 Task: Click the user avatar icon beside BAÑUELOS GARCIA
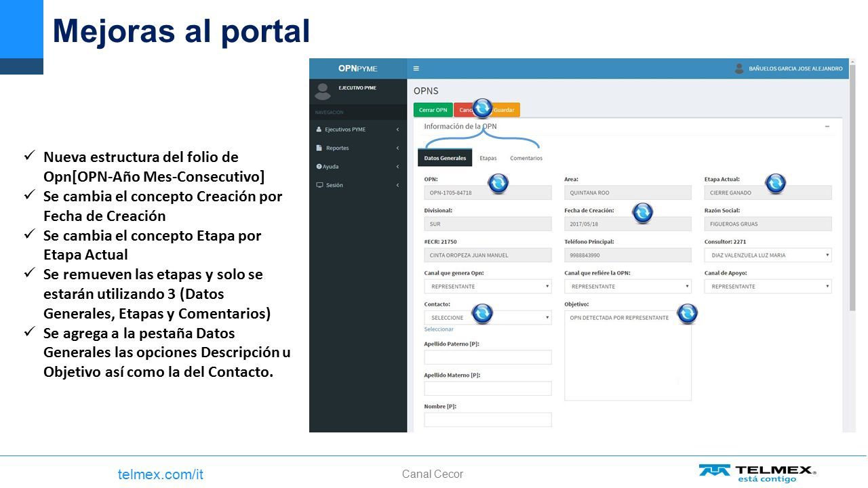[739, 68]
